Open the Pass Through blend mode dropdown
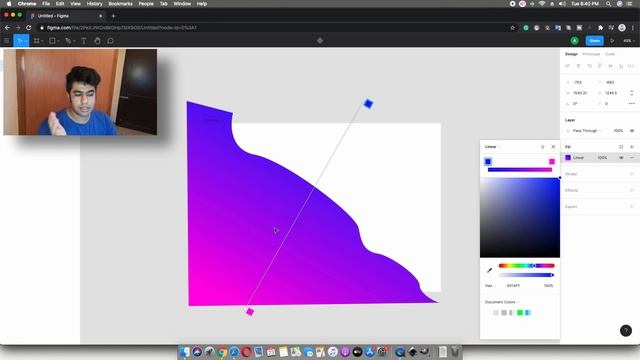 pyautogui.click(x=587, y=131)
